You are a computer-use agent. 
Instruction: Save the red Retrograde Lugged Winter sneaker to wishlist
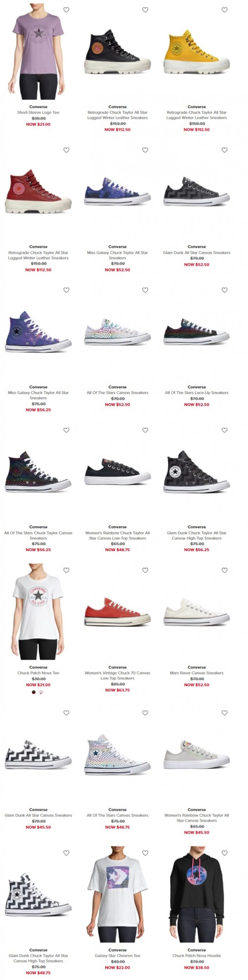67,150
